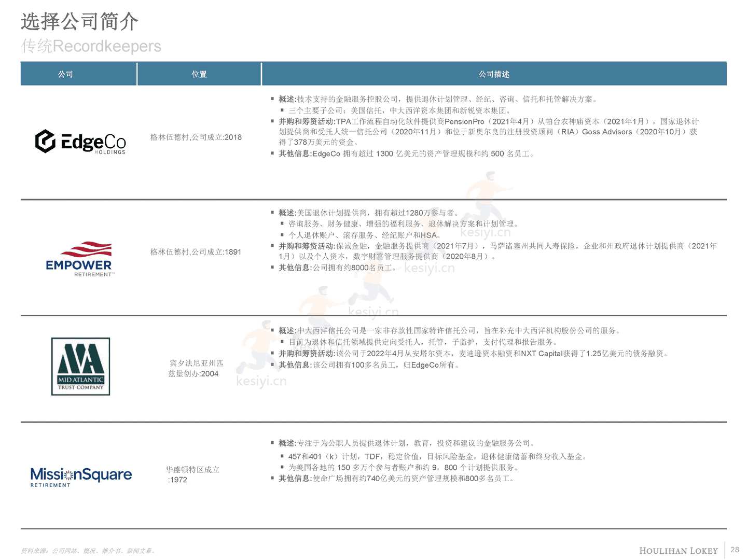Viewport: 747px width, 560px height.
Task: Click the Mid Atlantic Trust Company logo
Action: (x=80, y=367)
